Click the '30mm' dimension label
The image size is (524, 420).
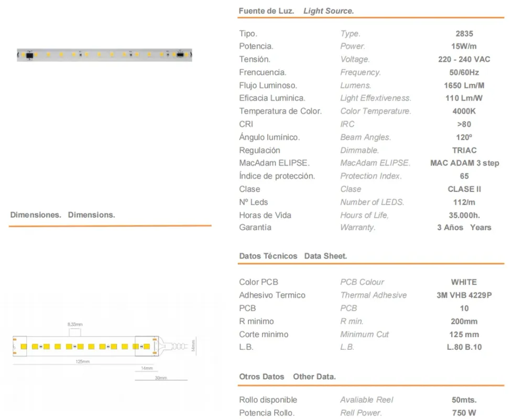pos(161,378)
